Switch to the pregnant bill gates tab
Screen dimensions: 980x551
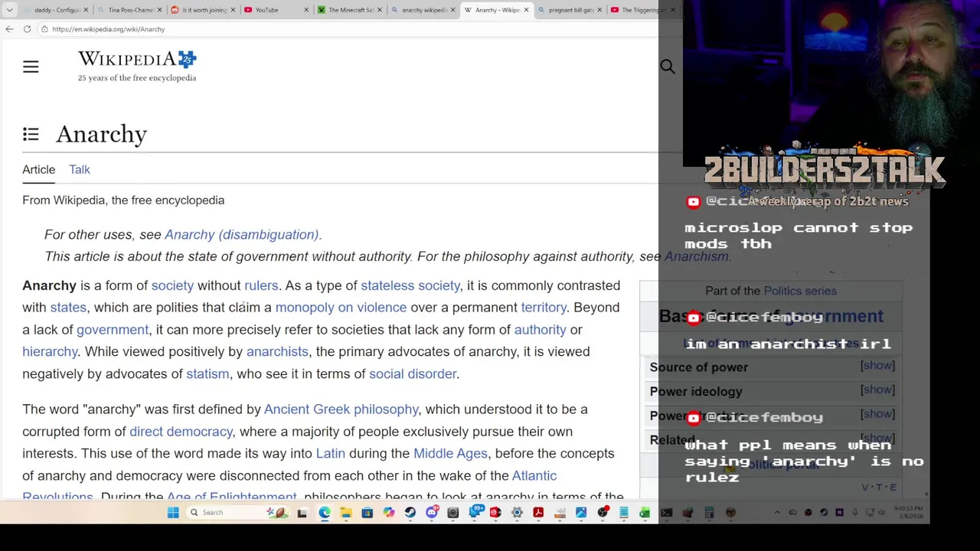pyautogui.click(x=569, y=10)
